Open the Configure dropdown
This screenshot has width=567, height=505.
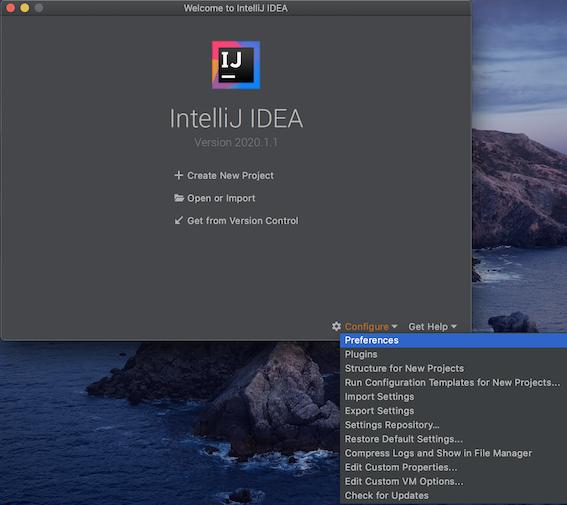[x=371, y=327]
